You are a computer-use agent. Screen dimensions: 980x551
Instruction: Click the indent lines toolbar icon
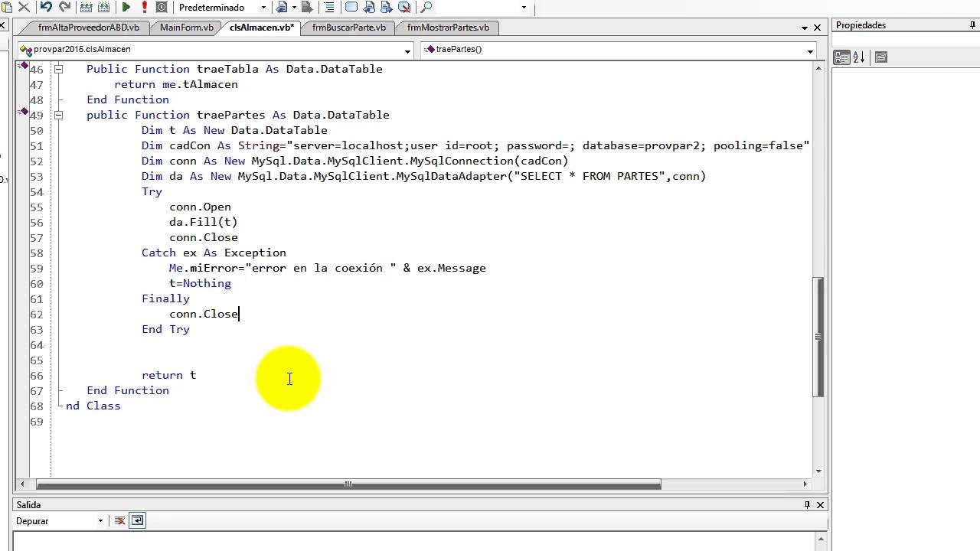[x=329, y=8]
